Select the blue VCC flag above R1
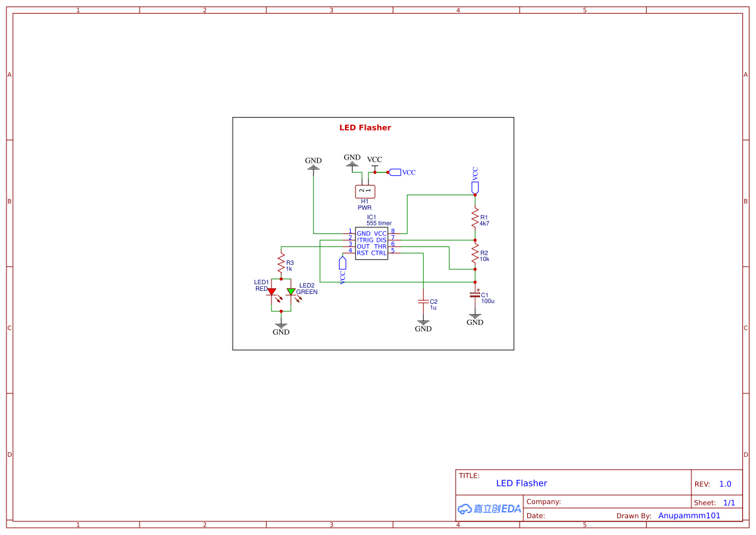Viewport: 756px width, 535px height. 475,185
